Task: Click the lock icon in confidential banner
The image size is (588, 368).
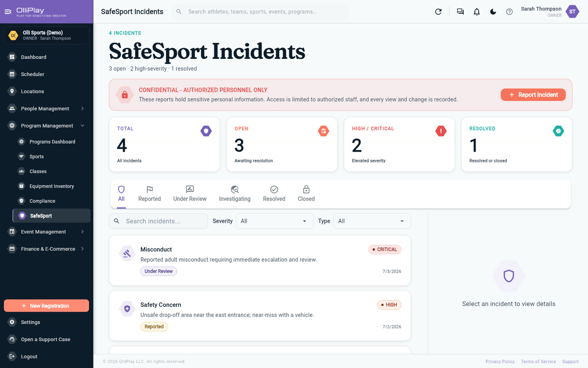Action: point(125,94)
